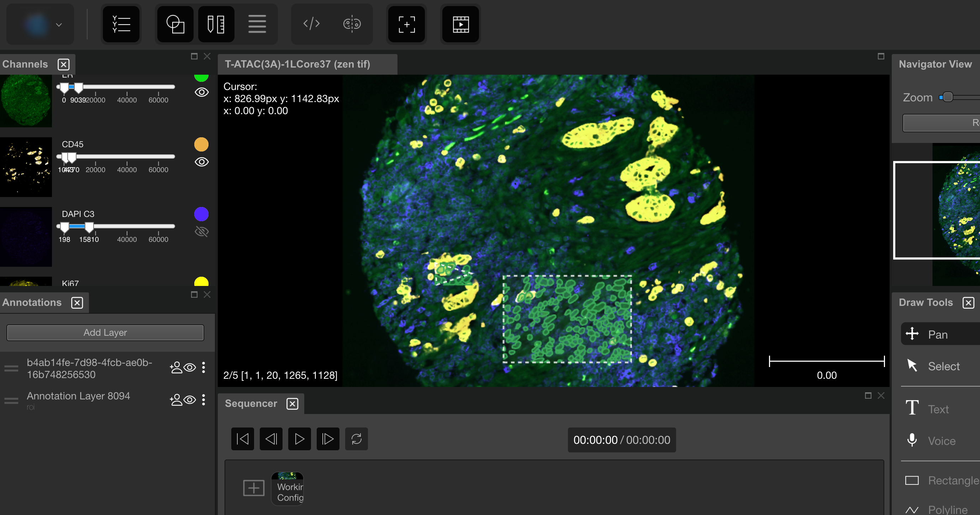Open the profile dropdown arrow at top left
980x515 pixels.
(x=59, y=25)
